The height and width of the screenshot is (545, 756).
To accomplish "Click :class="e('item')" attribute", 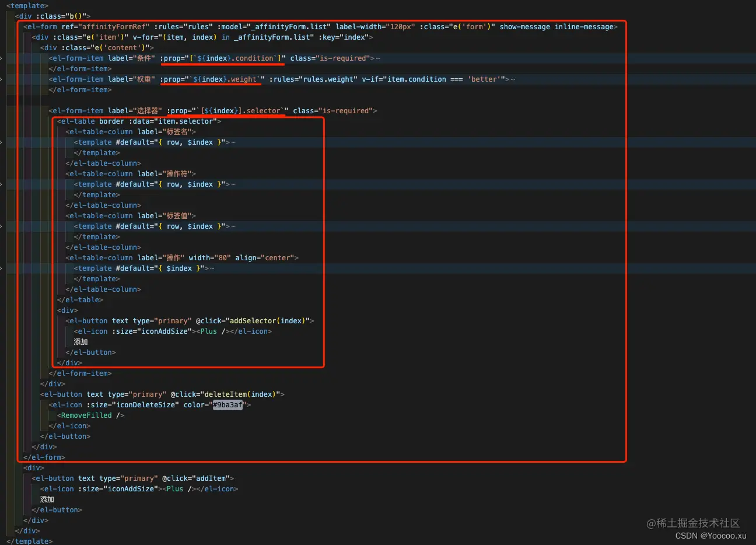I will (x=90, y=37).
